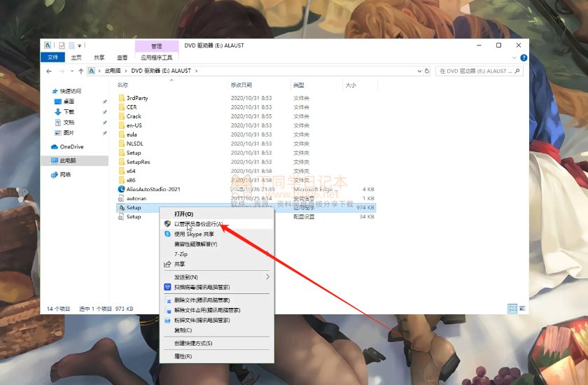Viewport: 588px width, 385px height.
Task: Click the properties quick access toolbar icon
Action: point(62,45)
